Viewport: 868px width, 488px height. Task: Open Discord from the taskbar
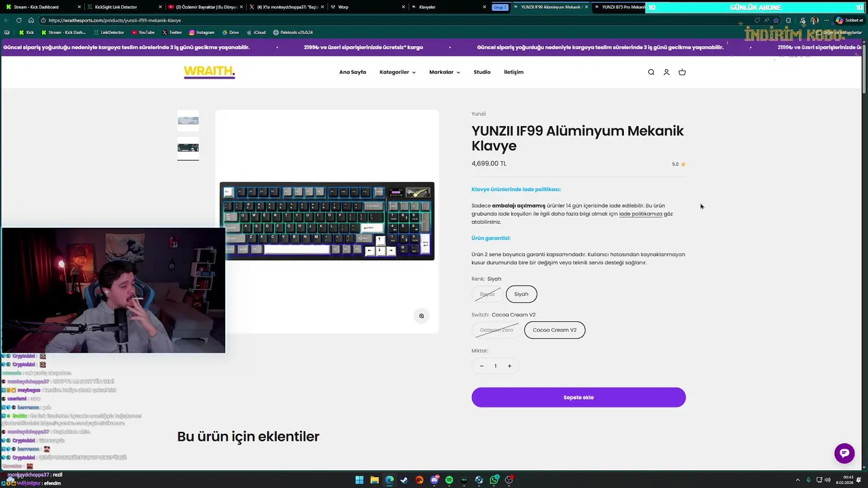click(435, 480)
